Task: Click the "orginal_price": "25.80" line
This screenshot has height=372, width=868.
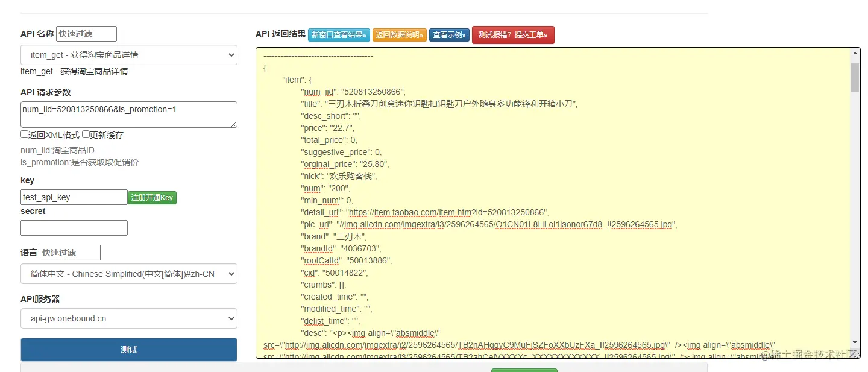Action: tap(346, 164)
